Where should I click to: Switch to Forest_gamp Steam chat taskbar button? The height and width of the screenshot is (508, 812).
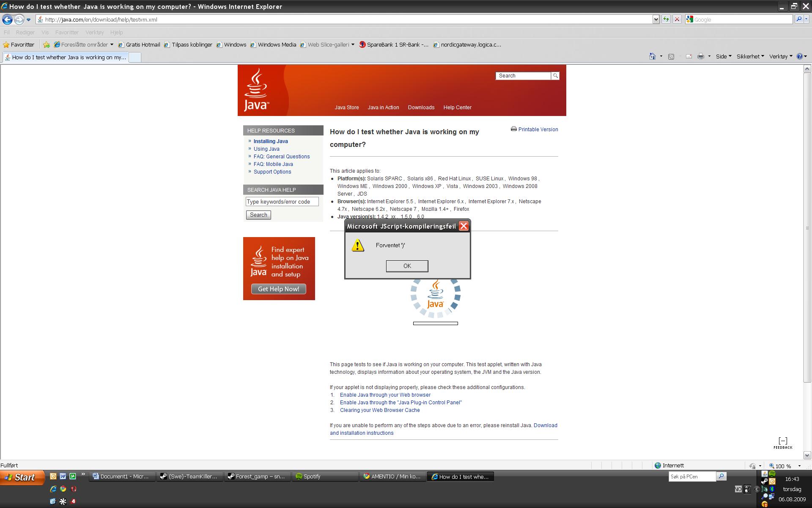257,477
